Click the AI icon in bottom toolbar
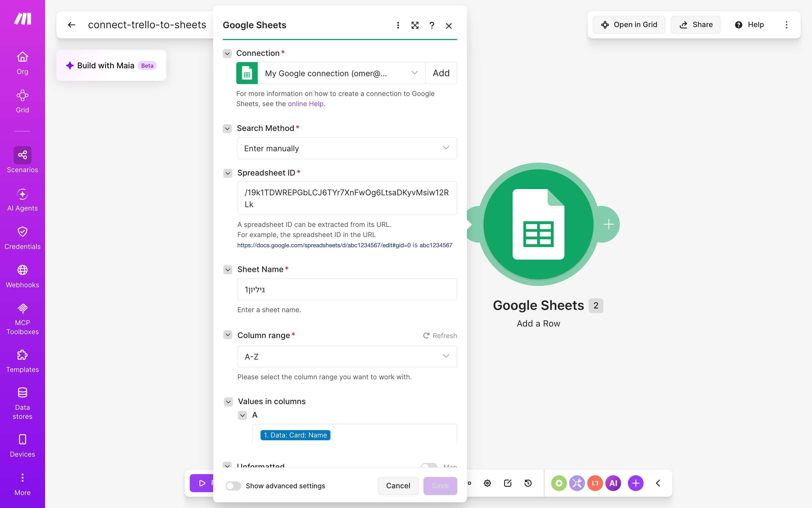Viewport: 812px width, 508px height. (613, 483)
